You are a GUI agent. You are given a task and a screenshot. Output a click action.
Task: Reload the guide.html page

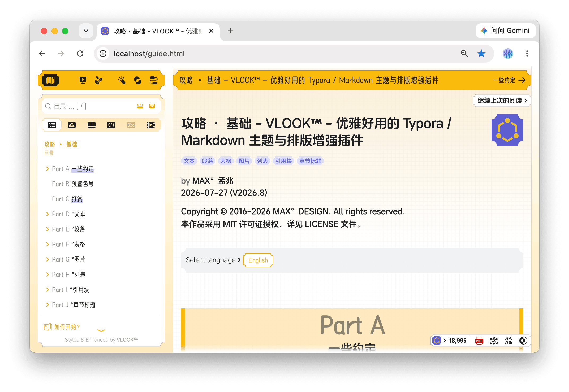click(80, 54)
